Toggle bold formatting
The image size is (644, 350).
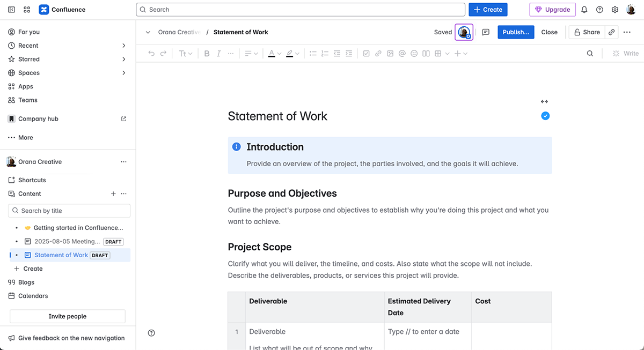point(207,53)
